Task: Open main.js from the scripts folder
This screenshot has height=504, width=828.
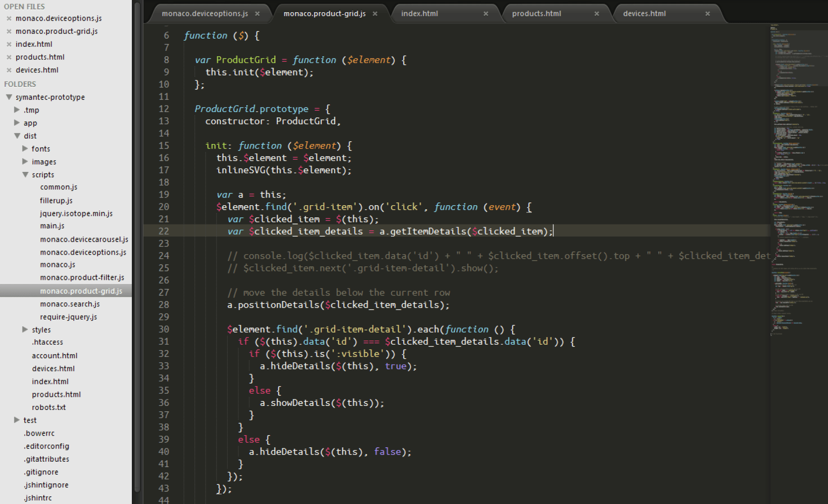Action: (x=52, y=226)
